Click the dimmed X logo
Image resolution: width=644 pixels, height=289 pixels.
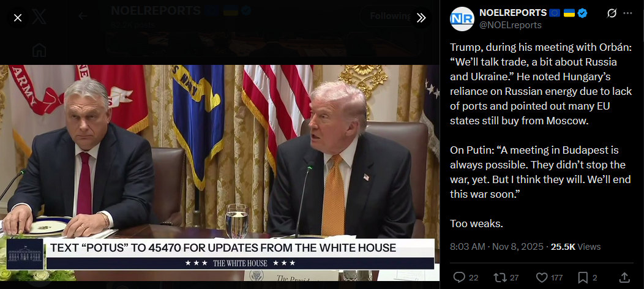[x=39, y=17]
